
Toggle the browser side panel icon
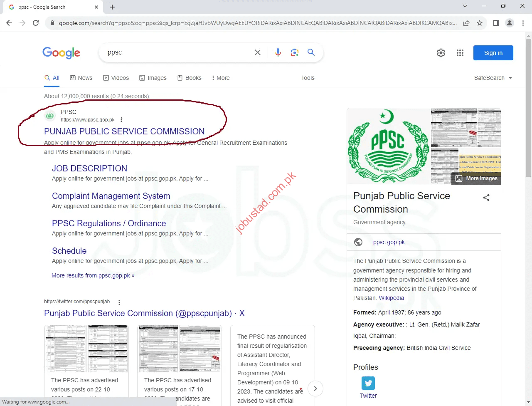pyautogui.click(x=496, y=23)
